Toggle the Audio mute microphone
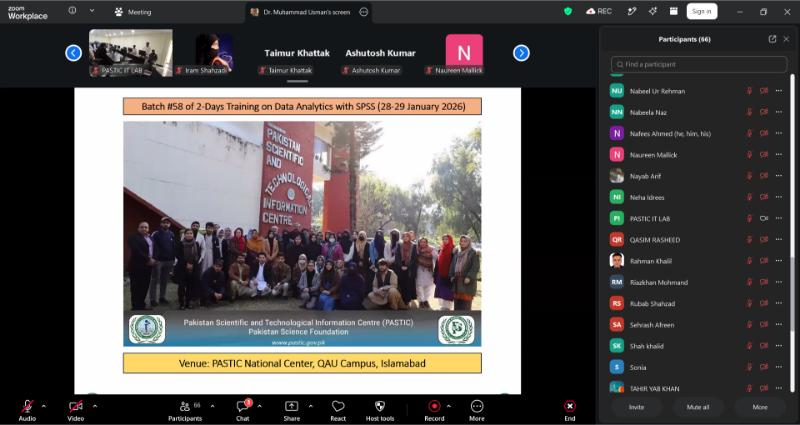800x425 pixels. pyautogui.click(x=27, y=407)
